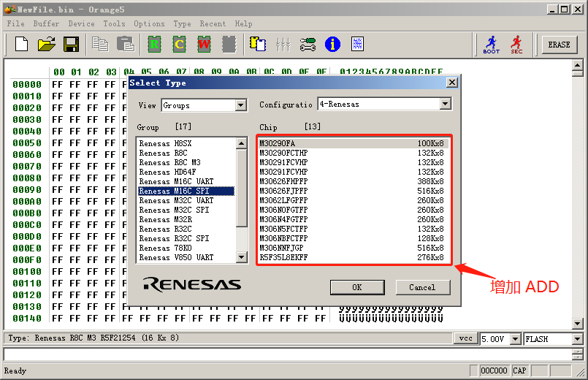
Task: Expand the 5.00V voltage dropdown
Action: [516, 339]
